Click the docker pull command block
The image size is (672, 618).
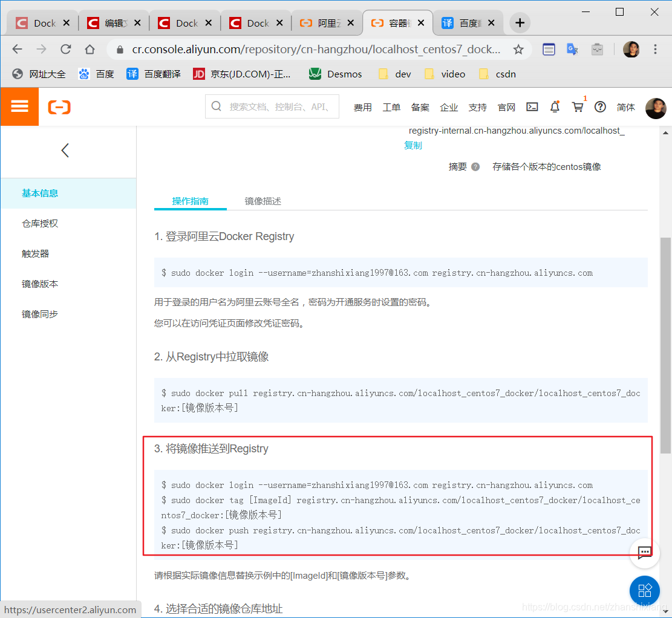coord(400,400)
